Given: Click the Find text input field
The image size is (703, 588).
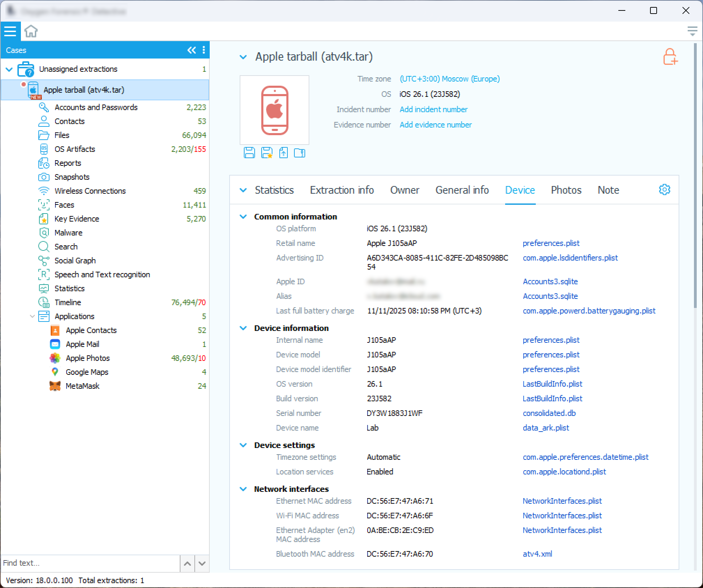Looking at the screenshot, I should tap(90, 563).
